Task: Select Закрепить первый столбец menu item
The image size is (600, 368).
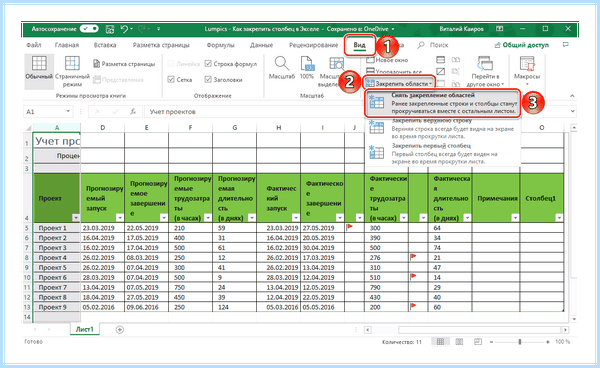Action: point(442,154)
